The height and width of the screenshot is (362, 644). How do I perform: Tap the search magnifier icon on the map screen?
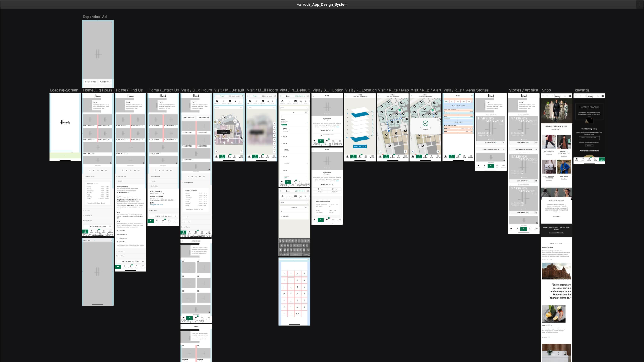[x=241, y=108]
